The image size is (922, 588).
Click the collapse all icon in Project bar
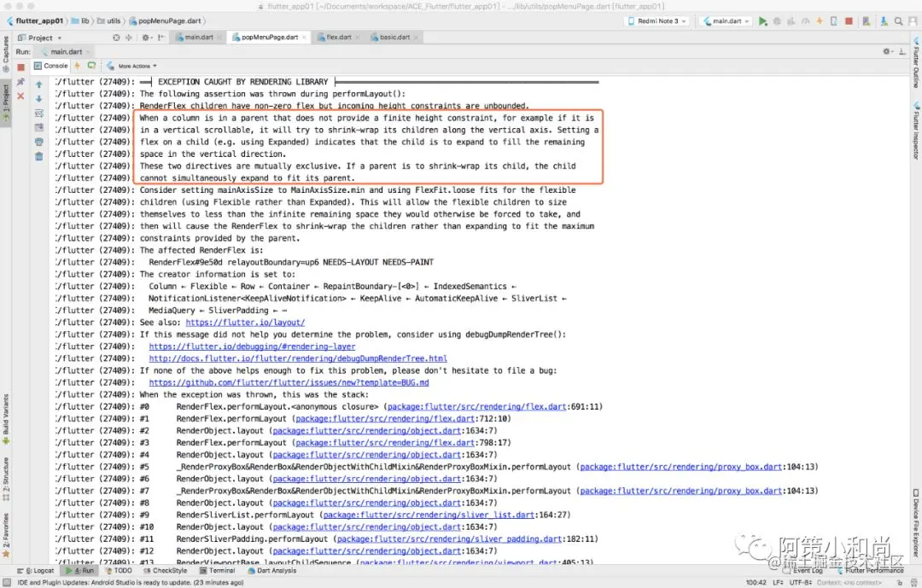point(129,38)
